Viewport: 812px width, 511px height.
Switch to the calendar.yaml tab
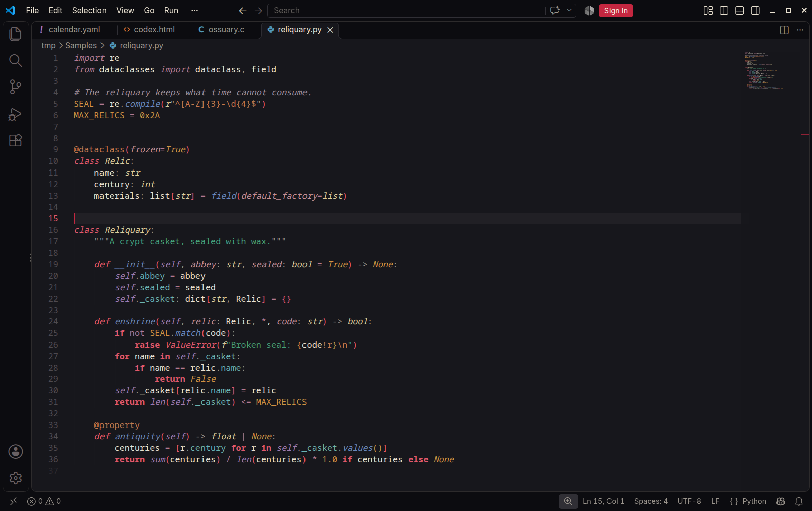point(74,30)
